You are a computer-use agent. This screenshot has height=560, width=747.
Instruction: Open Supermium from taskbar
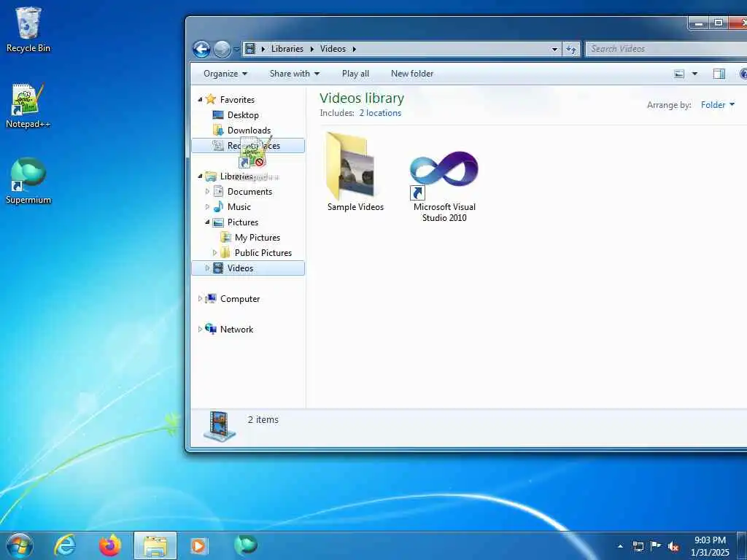click(246, 545)
